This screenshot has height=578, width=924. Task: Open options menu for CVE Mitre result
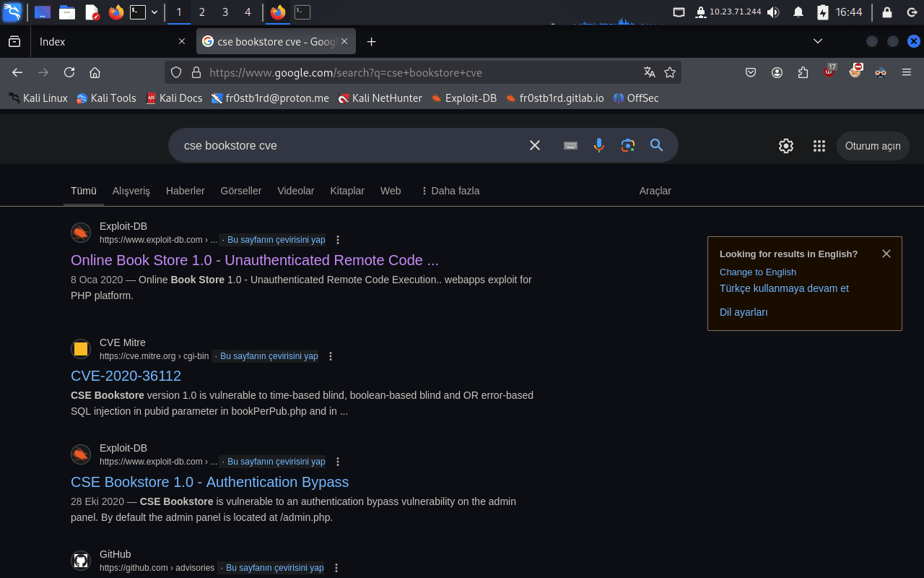(331, 356)
